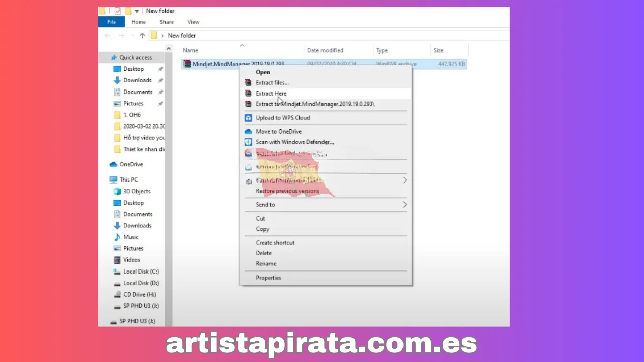Image resolution: width=644 pixels, height=362 pixels.
Task: Choose Open in the context menu
Action: click(263, 72)
